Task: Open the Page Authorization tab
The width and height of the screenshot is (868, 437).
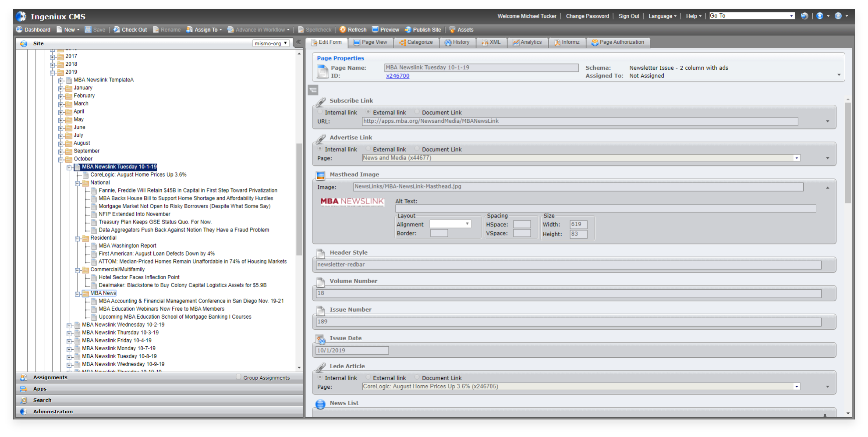Action: pyautogui.click(x=618, y=43)
